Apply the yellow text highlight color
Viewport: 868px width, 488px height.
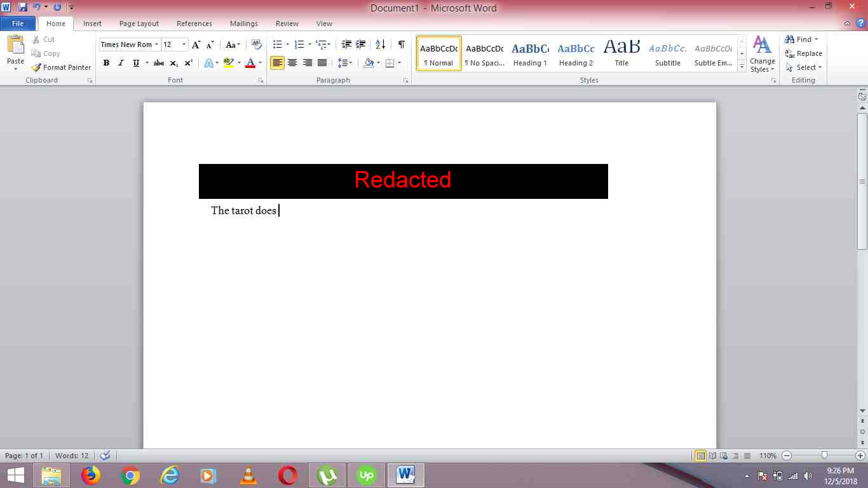[x=229, y=63]
